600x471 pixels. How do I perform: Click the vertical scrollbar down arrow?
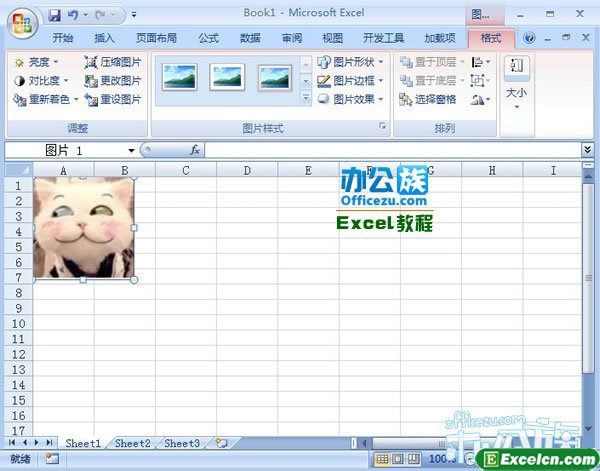click(x=588, y=429)
